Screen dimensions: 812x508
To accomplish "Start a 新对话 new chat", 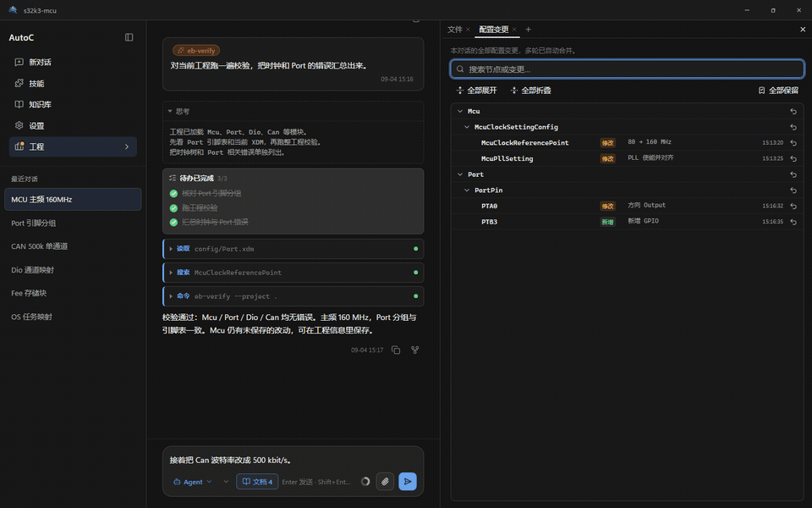I will tap(73, 62).
